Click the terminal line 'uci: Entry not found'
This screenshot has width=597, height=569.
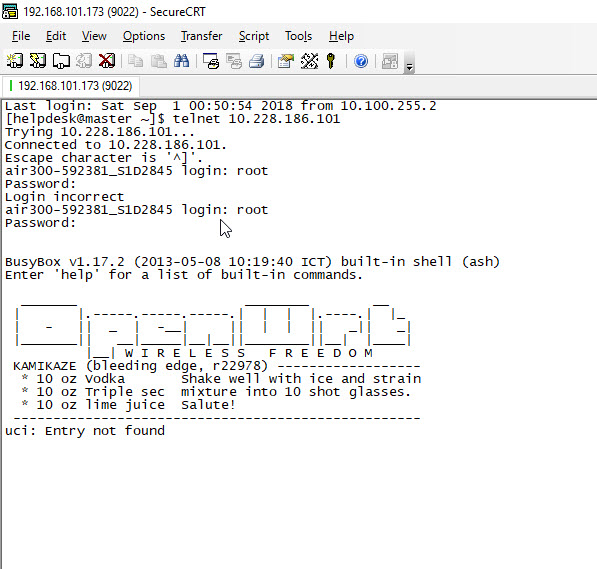click(x=85, y=431)
